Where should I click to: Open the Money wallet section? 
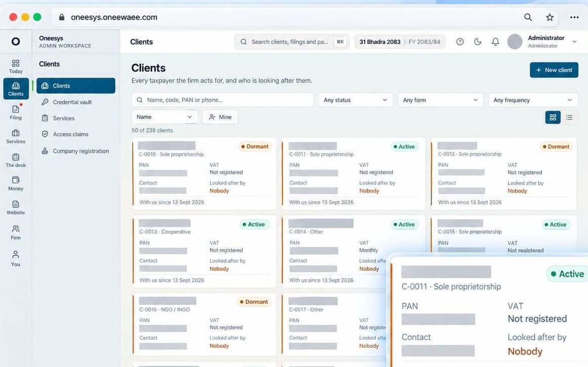[15, 183]
